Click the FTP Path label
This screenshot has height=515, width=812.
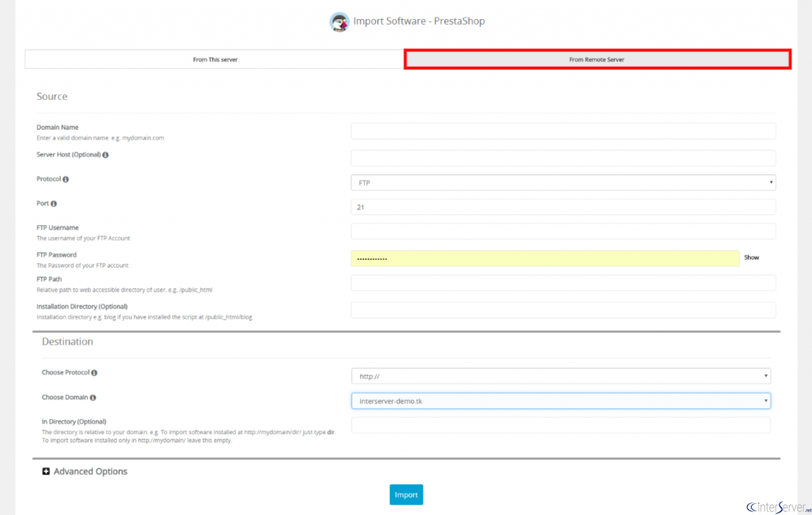tap(49, 279)
